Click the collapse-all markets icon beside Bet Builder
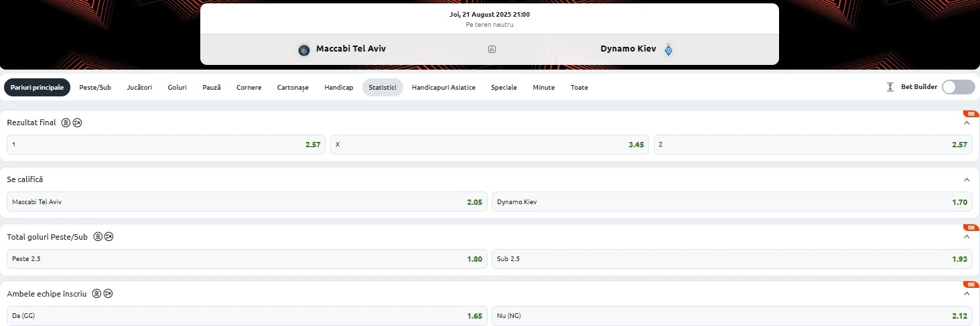 tap(890, 87)
